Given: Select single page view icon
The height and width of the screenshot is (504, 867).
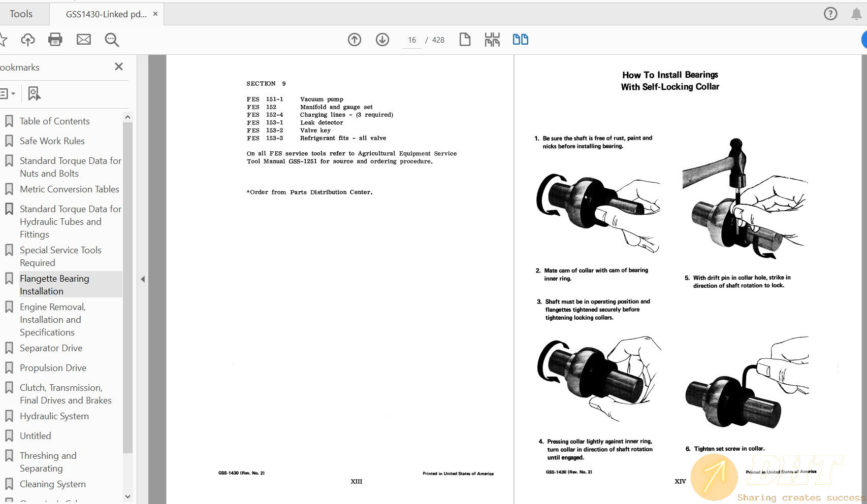Looking at the screenshot, I should [x=465, y=40].
